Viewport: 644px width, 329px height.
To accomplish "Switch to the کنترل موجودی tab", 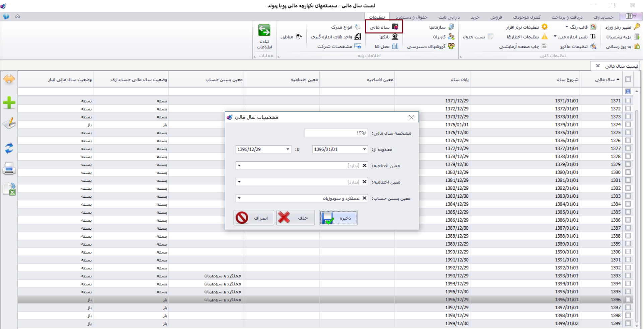I will (527, 17).
